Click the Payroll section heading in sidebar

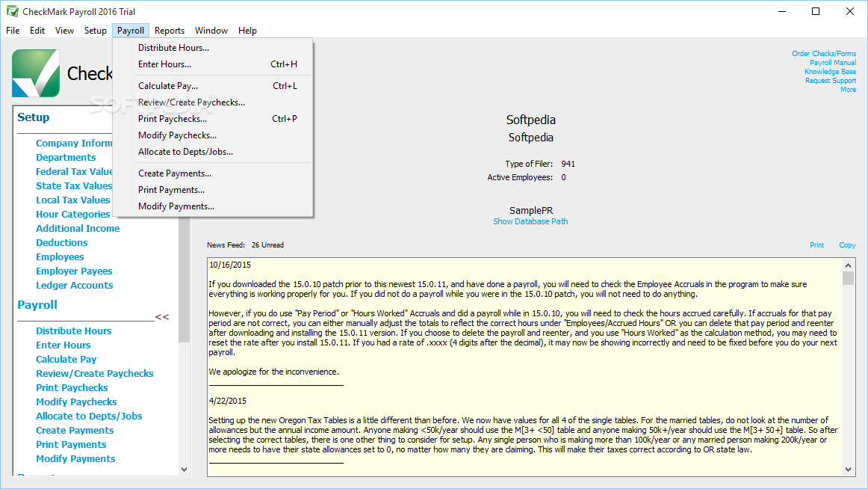(x=37, y=304)
